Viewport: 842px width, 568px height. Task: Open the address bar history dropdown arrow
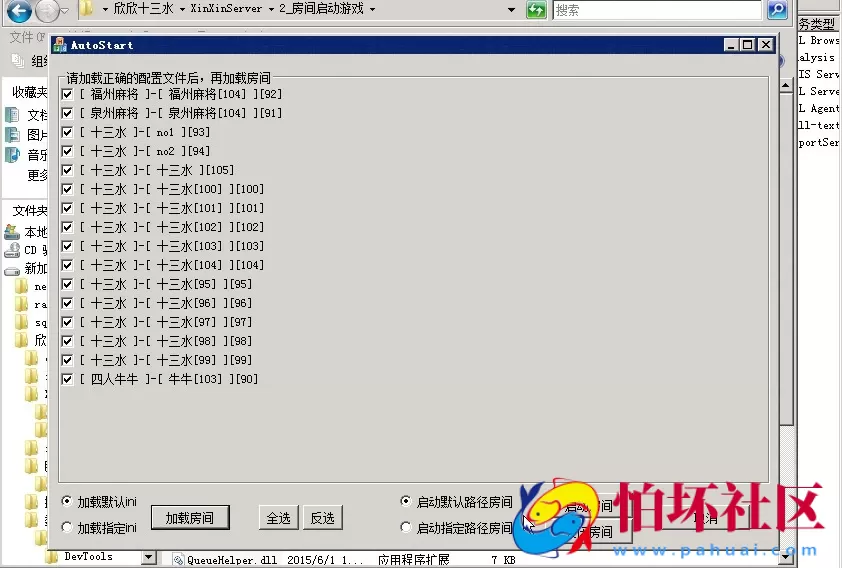512,10
